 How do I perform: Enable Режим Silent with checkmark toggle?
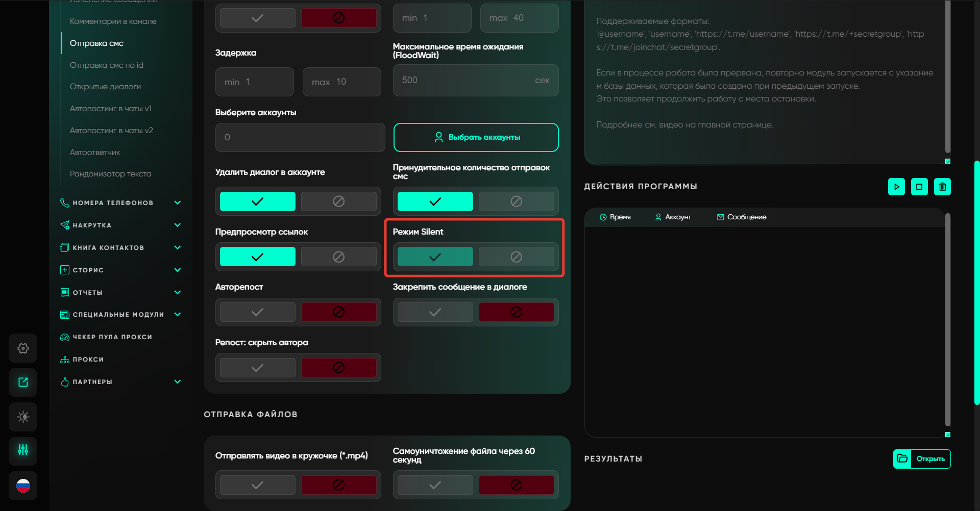point(435,257)
